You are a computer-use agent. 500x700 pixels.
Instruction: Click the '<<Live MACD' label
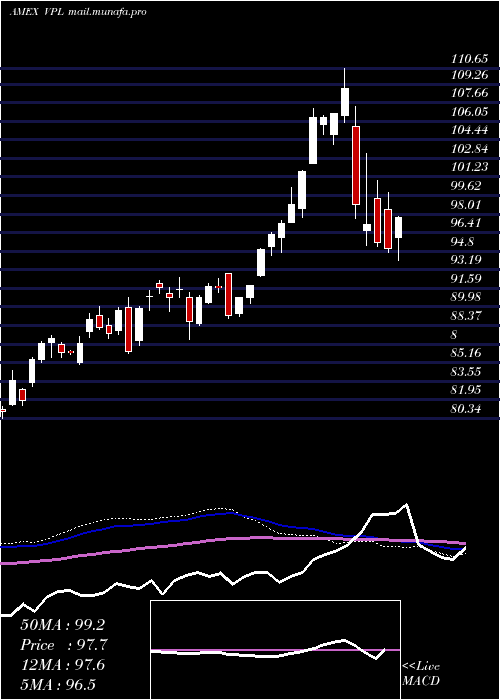click(x=421, y=673)
